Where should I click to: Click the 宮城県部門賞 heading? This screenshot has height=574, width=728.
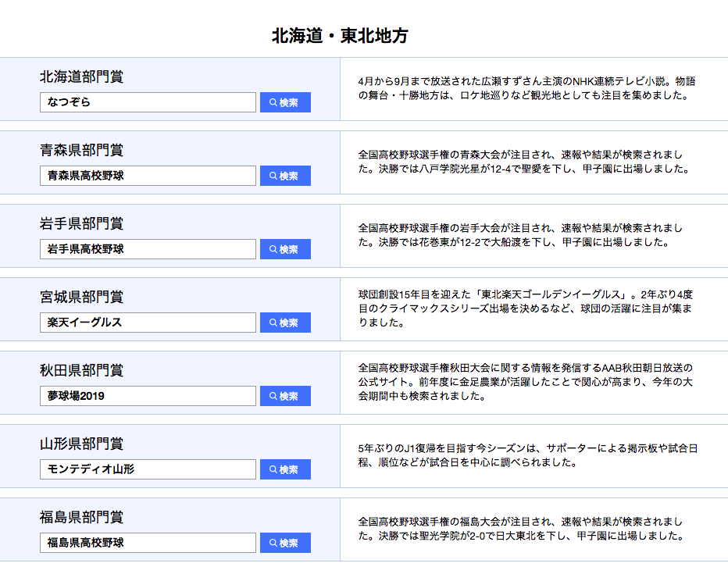tap(81, 298)
